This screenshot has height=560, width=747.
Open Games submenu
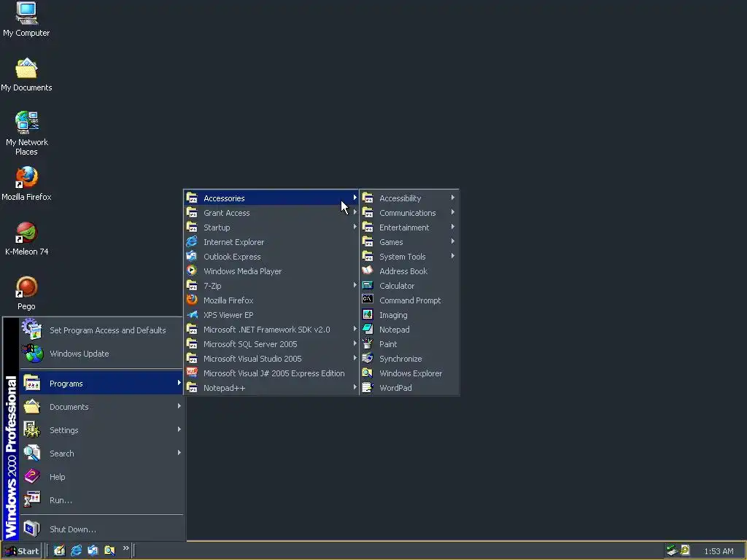[x=409, y=242]
